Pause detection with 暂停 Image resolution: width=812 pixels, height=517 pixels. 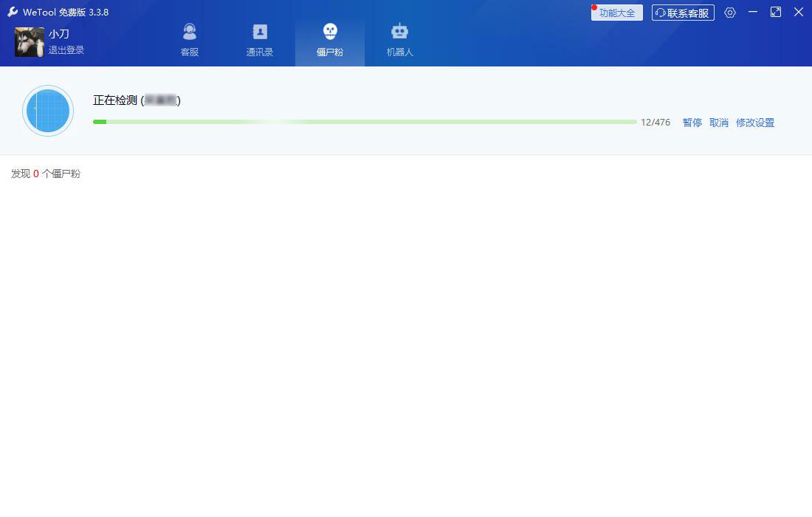692,123
